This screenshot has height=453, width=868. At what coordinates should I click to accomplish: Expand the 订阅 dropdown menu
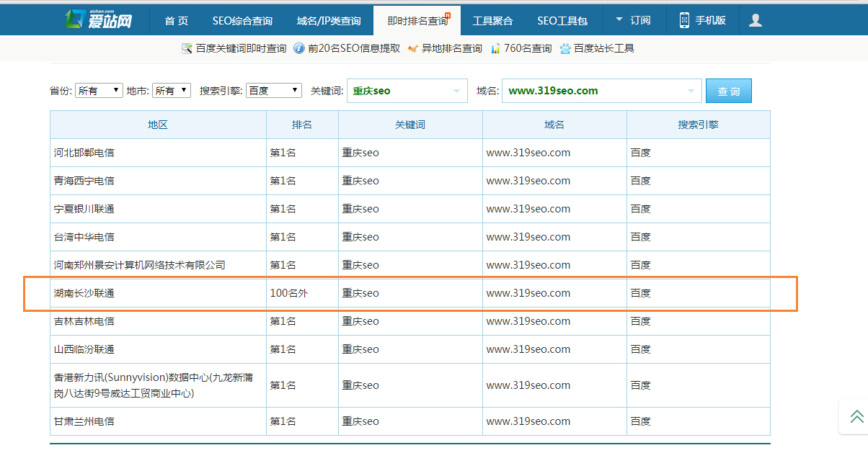[633, 20]
